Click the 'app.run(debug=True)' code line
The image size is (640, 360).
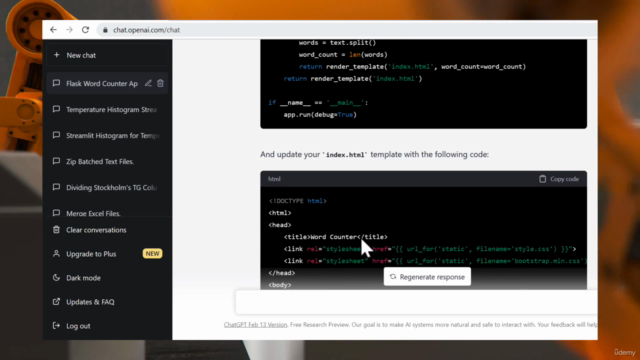320,115
